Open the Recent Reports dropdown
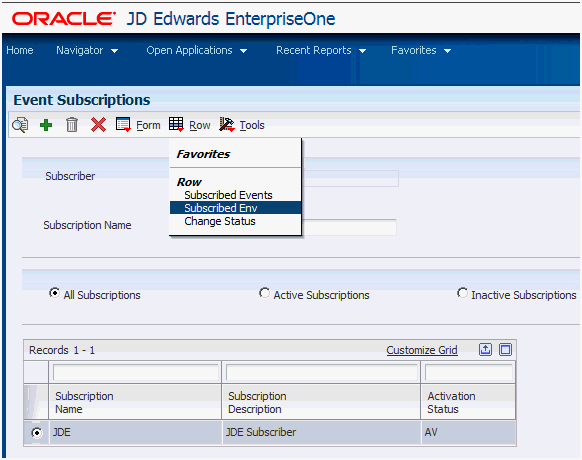The width and height of the screenshot is (582, 460). 321,50
